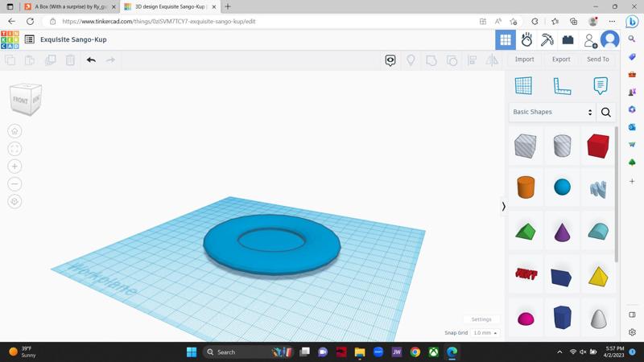The height and width of the screenshot is (362, 644).
Task: Open workplane Settings button
Action: 481,319
